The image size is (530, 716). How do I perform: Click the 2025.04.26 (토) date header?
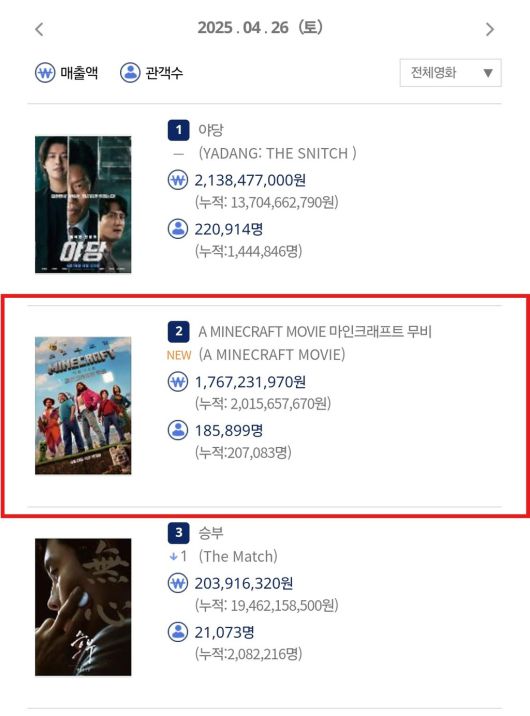260,27
